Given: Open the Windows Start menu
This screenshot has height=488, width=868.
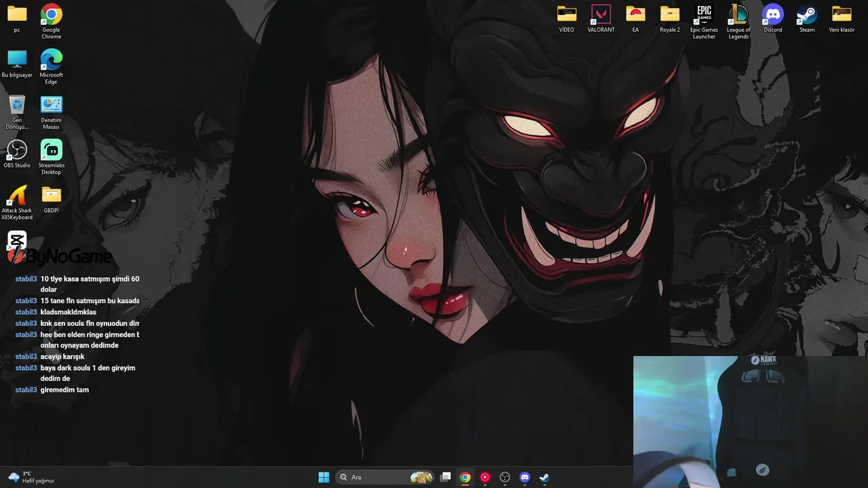Looking at the screenshot, I should click(x=323, y=477).
